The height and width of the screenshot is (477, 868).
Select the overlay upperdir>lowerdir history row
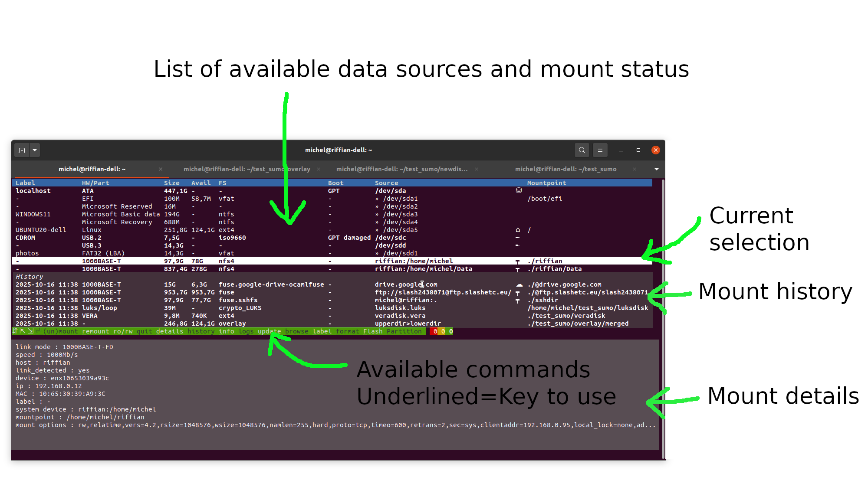tap(332, 323)
